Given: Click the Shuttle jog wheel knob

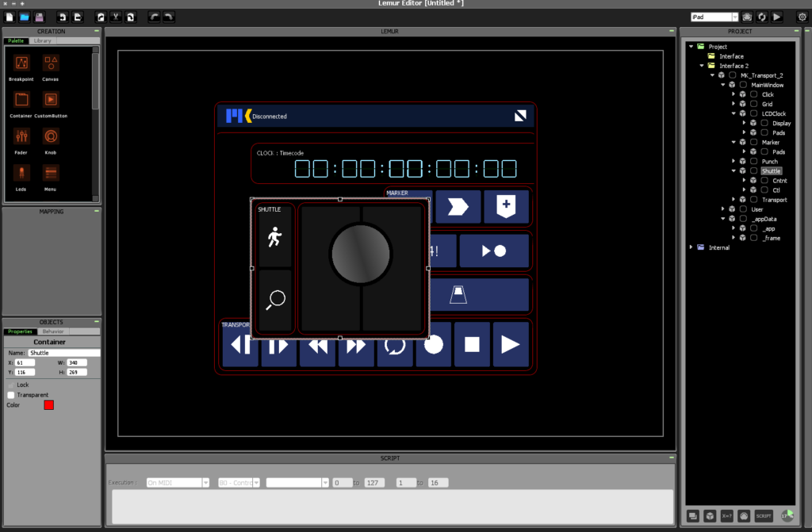Looking at the screenshot, I should (x=361, y=255).
